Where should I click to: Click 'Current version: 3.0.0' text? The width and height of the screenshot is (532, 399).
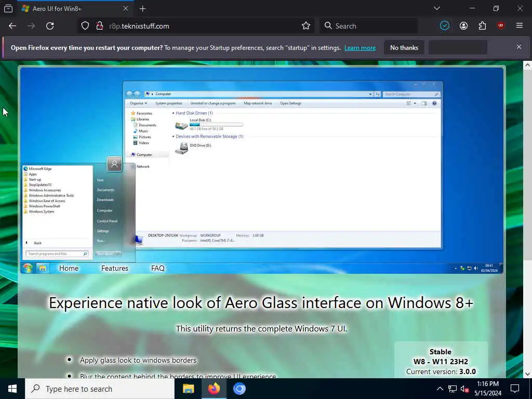pos(441,371)
